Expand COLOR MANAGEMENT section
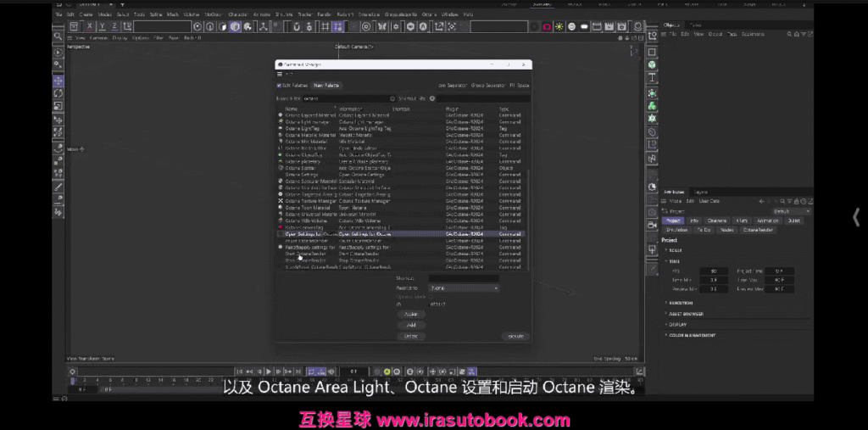The width and height of the screenshot is (868, 430). (x=691, y=335)
